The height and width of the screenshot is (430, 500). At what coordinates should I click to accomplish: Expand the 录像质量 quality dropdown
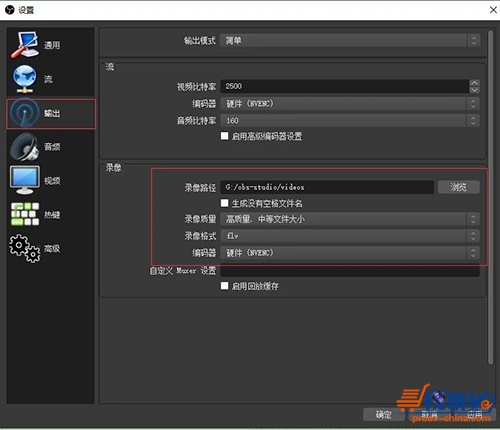pos(350,219)
